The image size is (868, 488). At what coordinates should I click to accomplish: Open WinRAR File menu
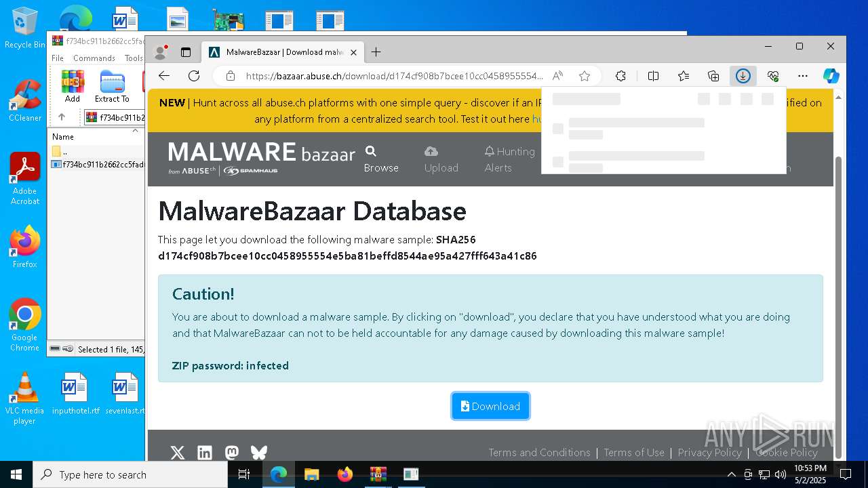tap(58, 58)
